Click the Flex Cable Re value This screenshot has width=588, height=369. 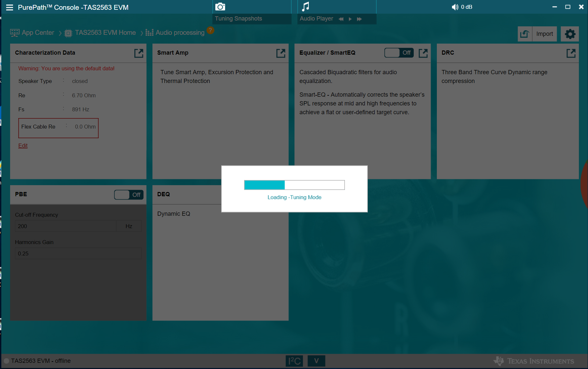85,127
